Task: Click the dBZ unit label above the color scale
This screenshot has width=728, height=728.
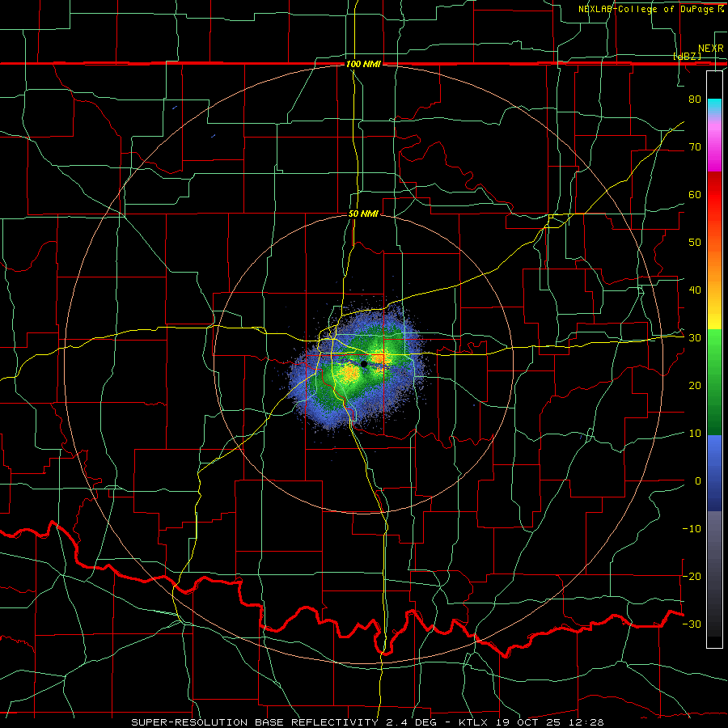Action: [x=688, y=56]
